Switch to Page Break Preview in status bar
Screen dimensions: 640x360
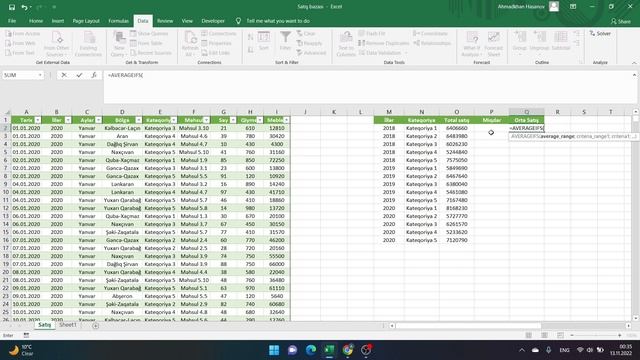click(x=560, y=336)
